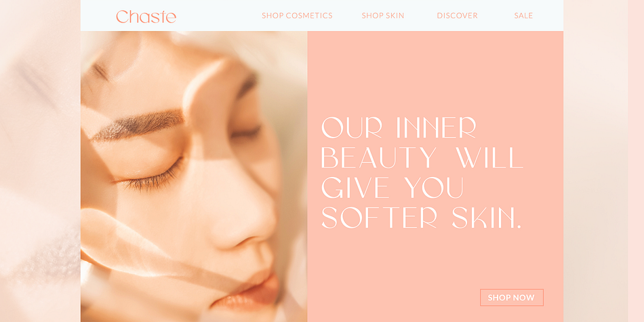Go to the Discover section
Viewport: 644px width, 322px height.
(457, 16)
